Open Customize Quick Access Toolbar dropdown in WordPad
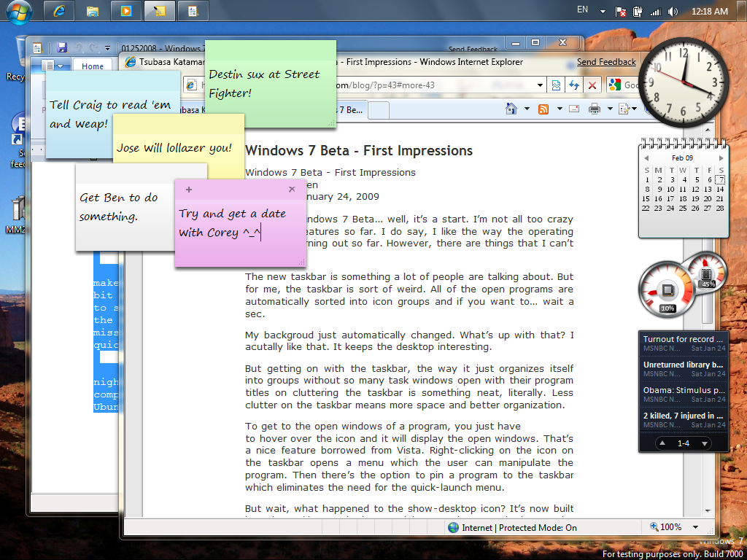The height and width of the screenshot is (560, 747). (x=107, y=48)
